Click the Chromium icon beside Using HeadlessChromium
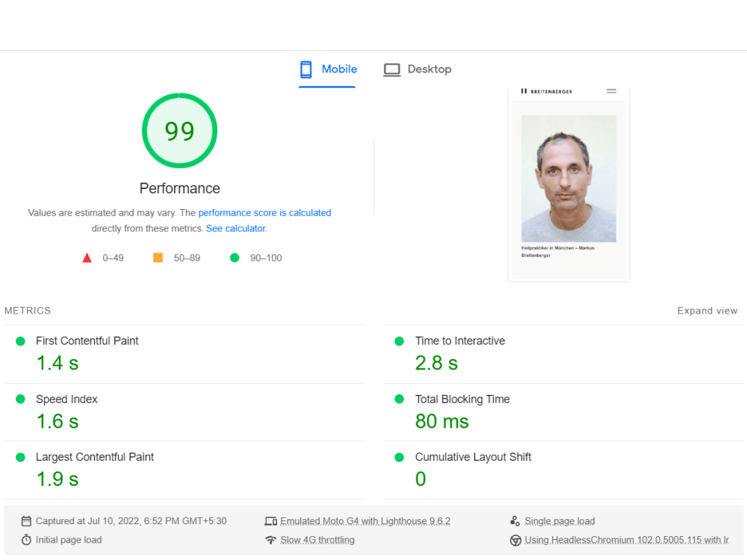Screen dimensions: 747x560 [x=515, y=541]
